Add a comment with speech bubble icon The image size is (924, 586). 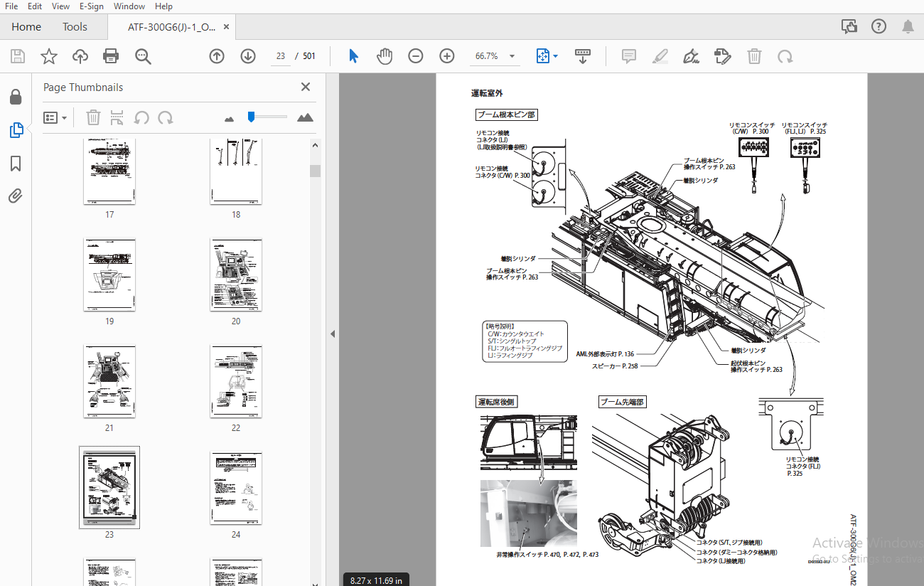[629, 56]
